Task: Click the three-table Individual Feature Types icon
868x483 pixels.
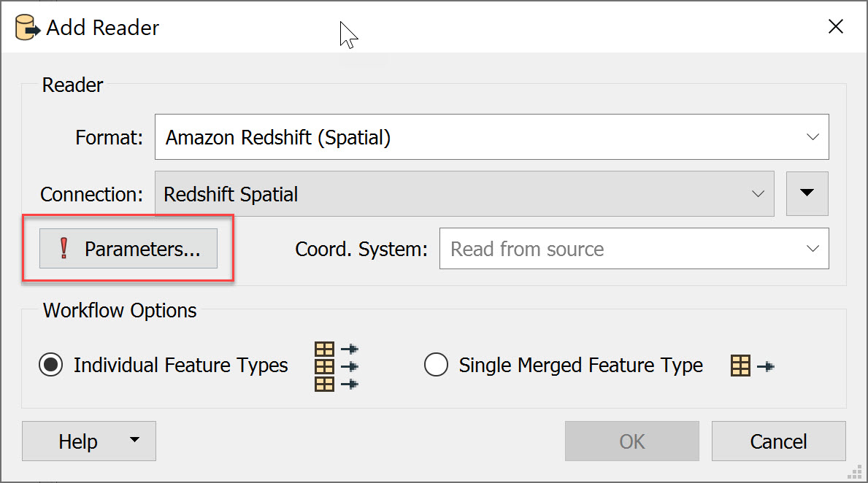Action: (x=336, y=366)
